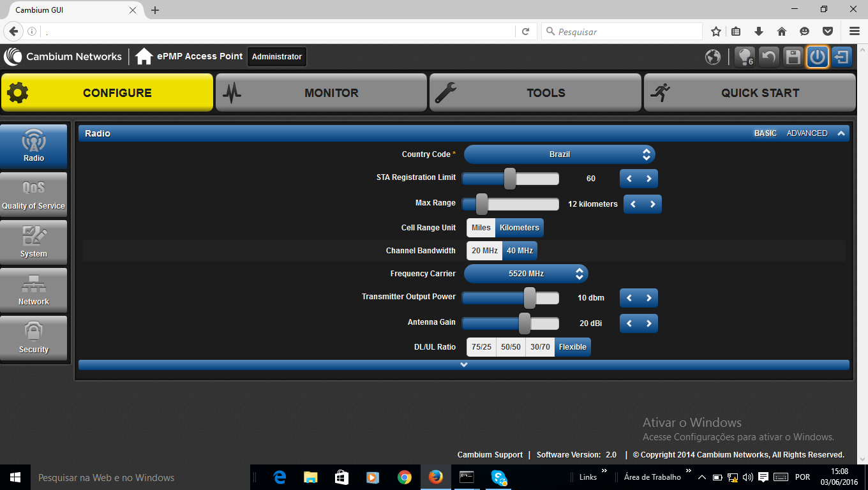
Task: Open the Cambium Support link
Action: pos(490,455)
